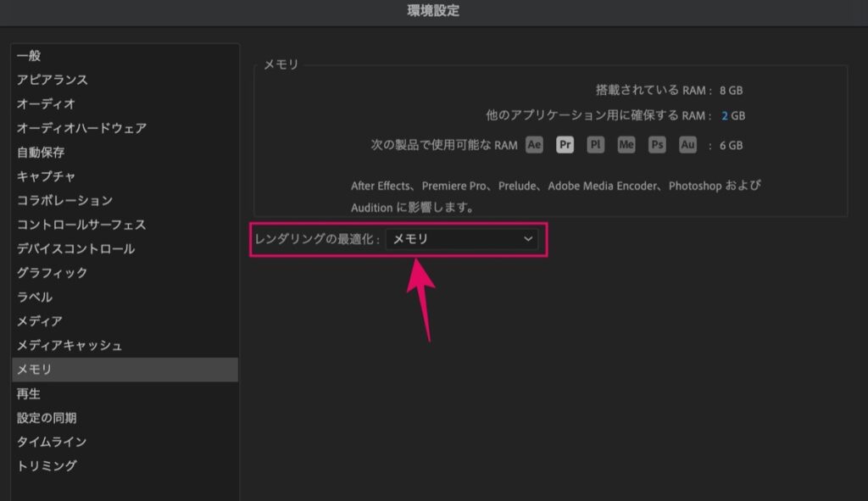Click the 他のアプリケーション用に確保する RAM label
Screen dimensions: 868x501
click(599, 115)
